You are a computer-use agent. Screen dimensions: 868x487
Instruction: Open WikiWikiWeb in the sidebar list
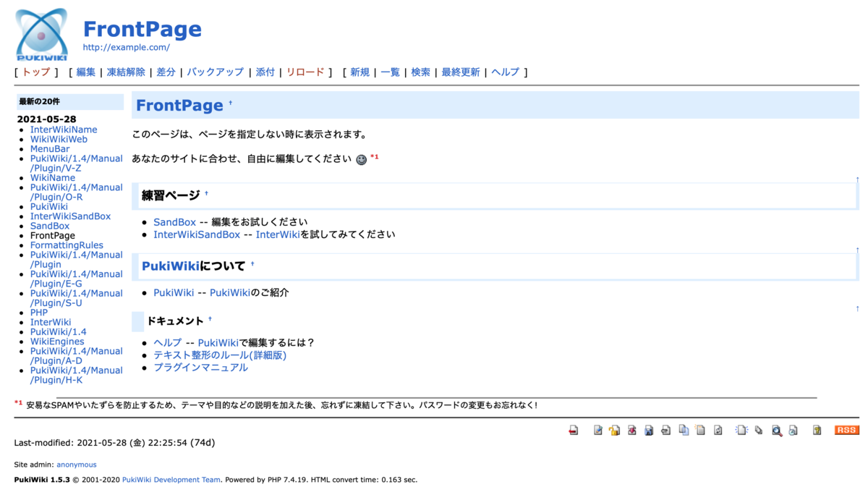point(59,140)
